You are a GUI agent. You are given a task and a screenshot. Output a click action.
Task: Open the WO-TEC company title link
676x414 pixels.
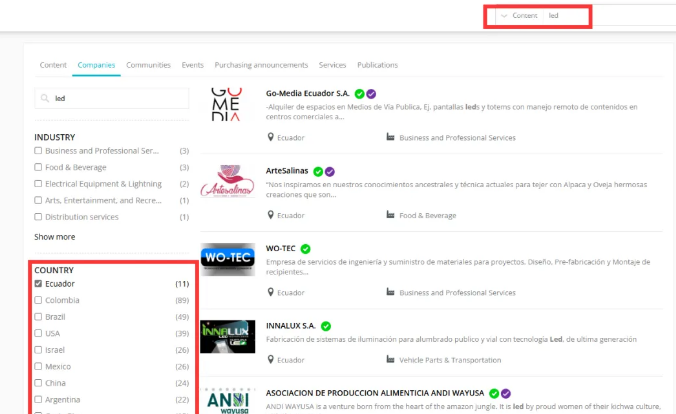[280, 248]
